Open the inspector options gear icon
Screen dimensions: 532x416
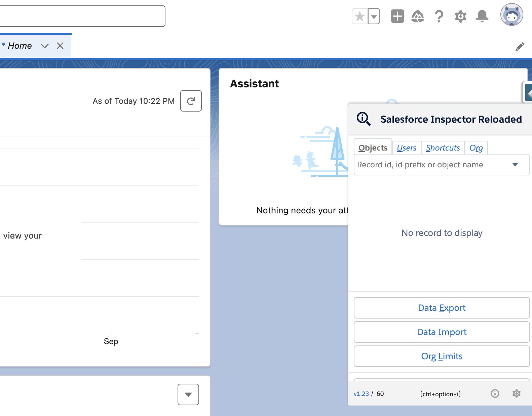tap(517, 393)
